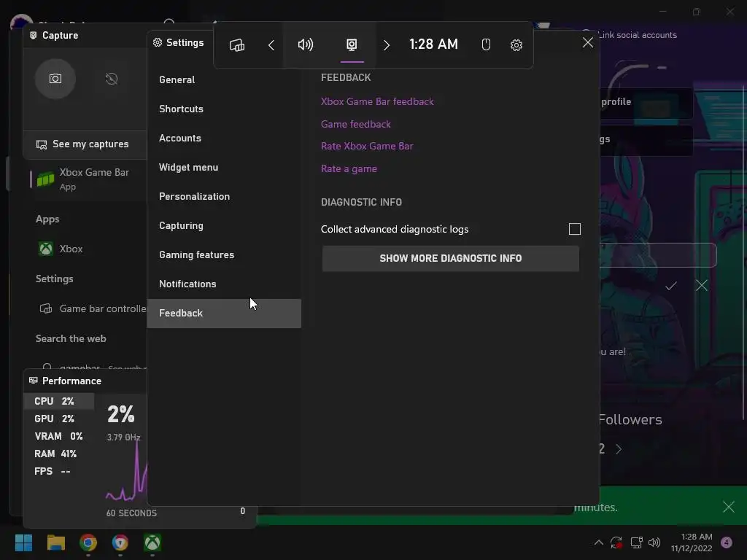This screenshot has height=560, width=747.
Task: Open the Notifications settings tab
Action: pos(224,284)
